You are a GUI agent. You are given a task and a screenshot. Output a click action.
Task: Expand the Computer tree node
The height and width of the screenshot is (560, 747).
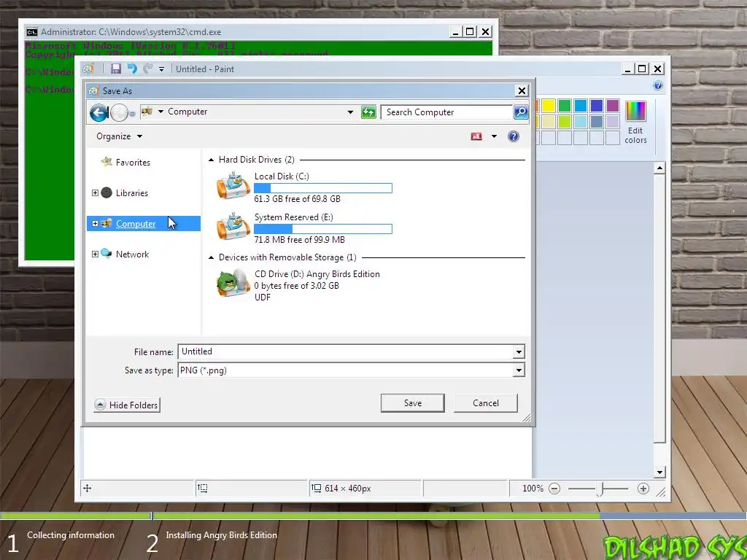(95, 223)
